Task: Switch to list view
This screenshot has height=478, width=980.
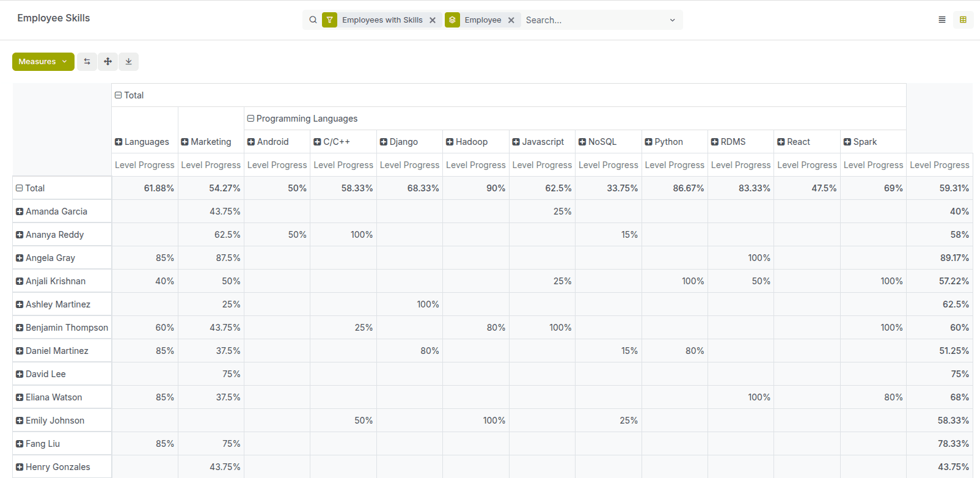Action: (942, 20)
